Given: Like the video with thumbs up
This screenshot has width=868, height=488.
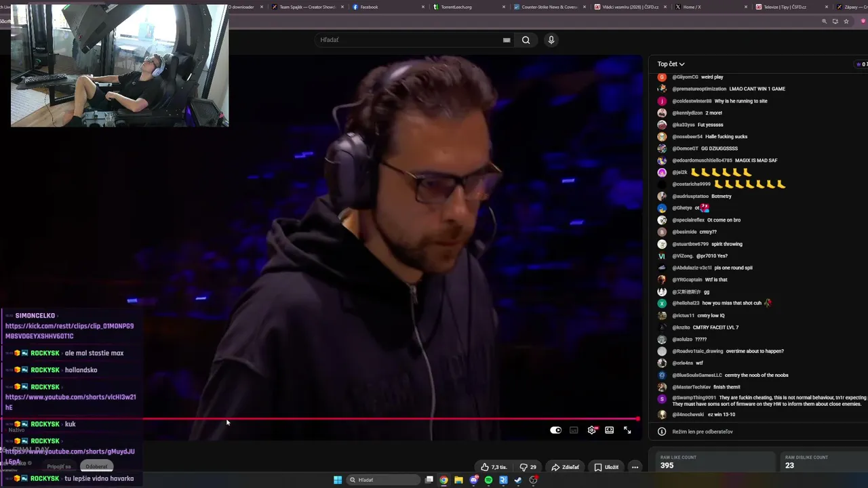Looking at the screenshot, I should coord(494,467).
